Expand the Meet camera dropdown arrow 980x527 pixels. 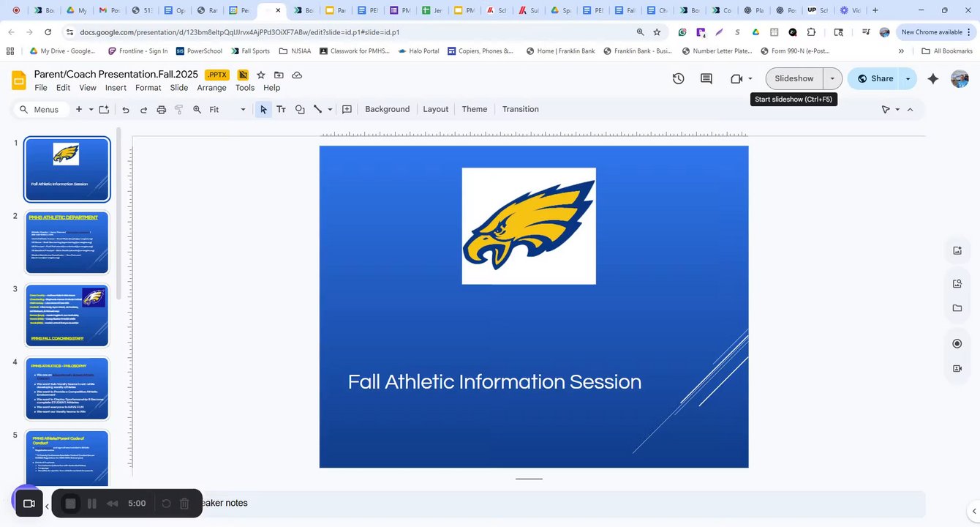pyautogui.click(x=750, y=78)
